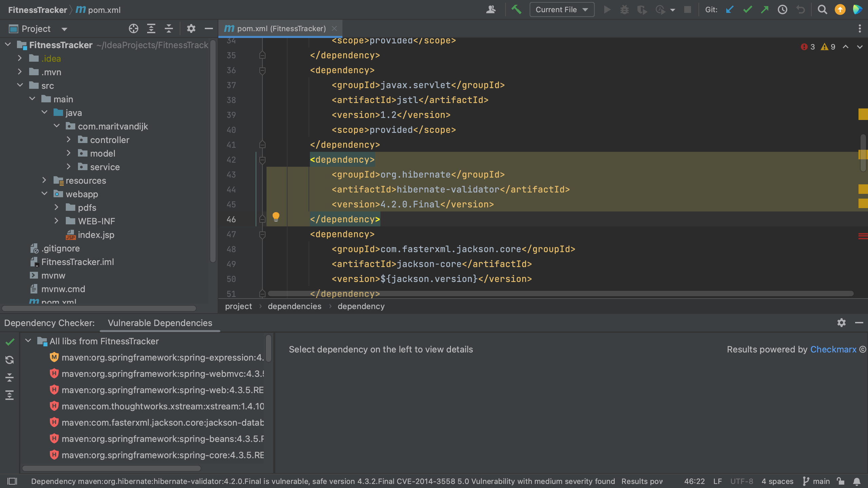The image size is (868, 488).
Task: Commit changes via the green checkmark Git icon
Action: tap(747, 9)
